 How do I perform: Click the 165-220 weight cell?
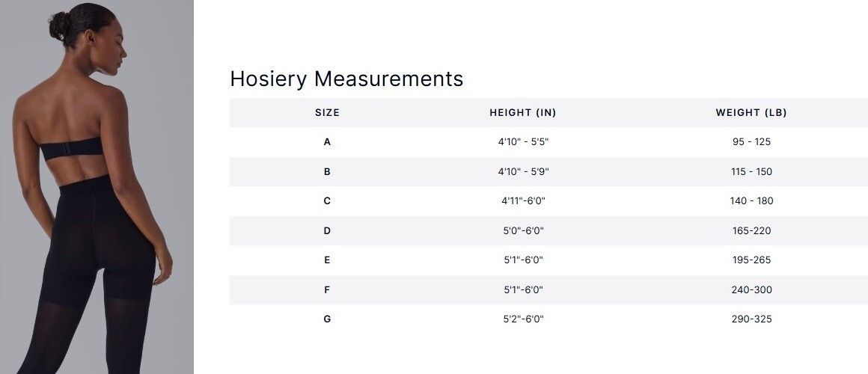click(x=751, y=230)
